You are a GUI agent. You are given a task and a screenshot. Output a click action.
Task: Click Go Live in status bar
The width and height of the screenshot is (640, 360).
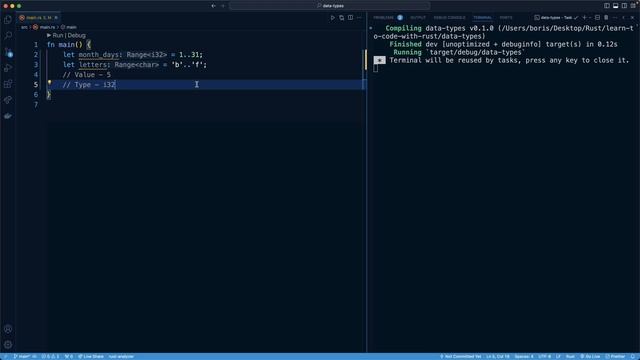point(590,356)
